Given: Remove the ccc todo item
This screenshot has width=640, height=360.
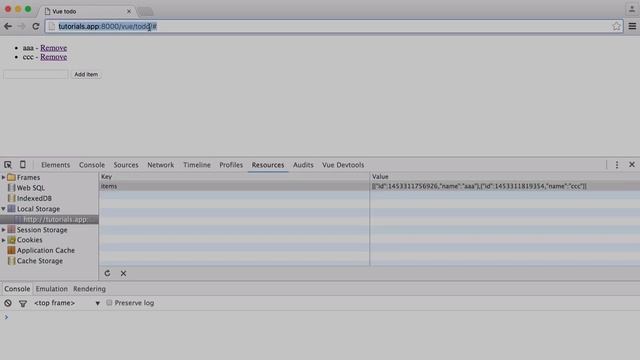Looking at the screenshot, I should pos(53,57).
